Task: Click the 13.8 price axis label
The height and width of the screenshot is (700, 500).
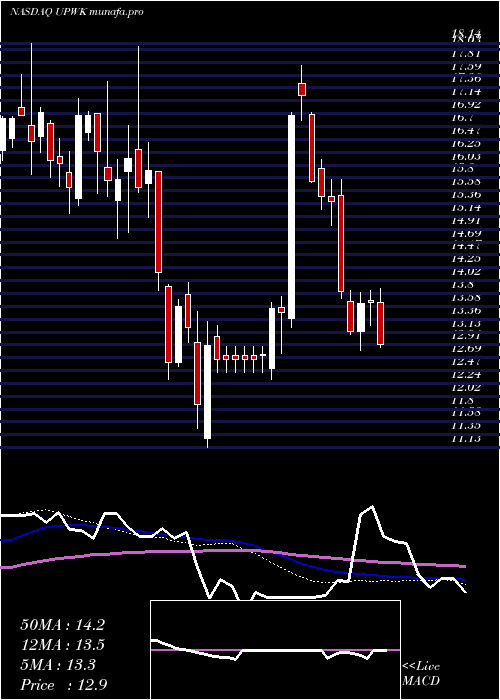Action: coord(462,284)
